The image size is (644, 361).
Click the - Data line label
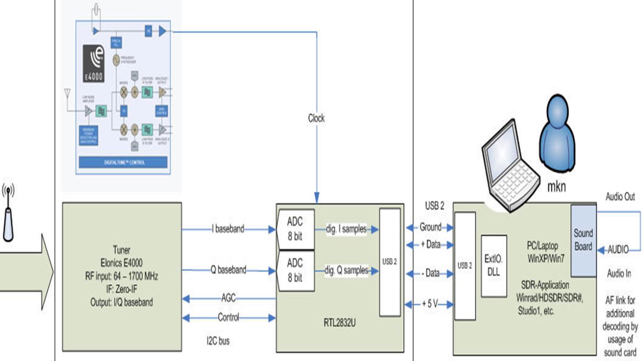click(431, 273)
